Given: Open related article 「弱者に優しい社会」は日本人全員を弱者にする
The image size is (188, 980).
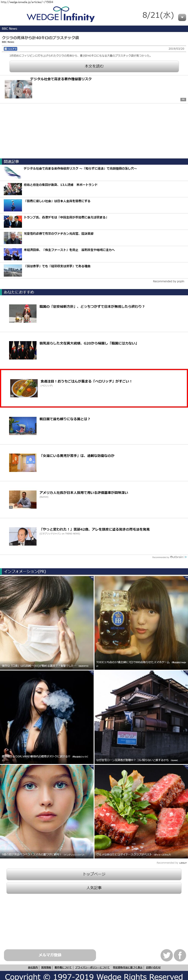Looking at the screenshot, I should click(x=57, y=201).
